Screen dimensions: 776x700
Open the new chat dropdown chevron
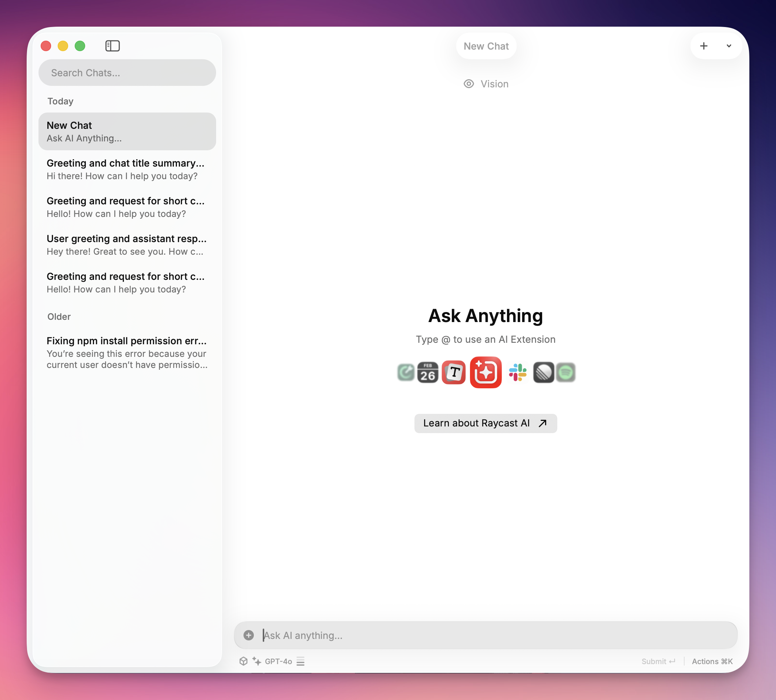(x=729, y=46)
